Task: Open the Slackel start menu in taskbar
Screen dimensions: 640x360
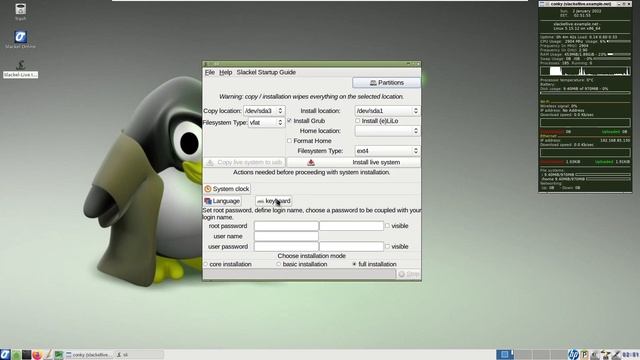Action: click(x=5, y=354)
